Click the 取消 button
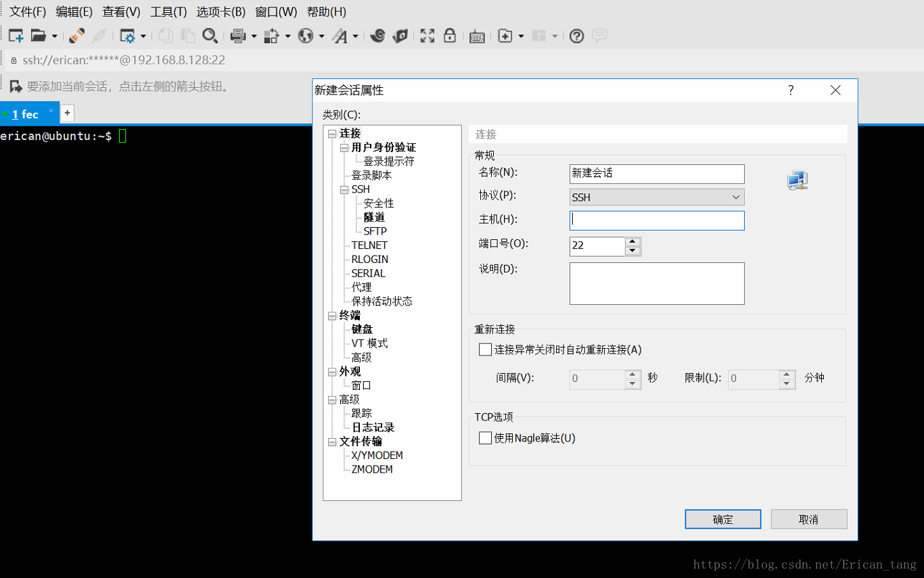Image resolution: width=924 pixels, height=578 pixels. (808, 519)
